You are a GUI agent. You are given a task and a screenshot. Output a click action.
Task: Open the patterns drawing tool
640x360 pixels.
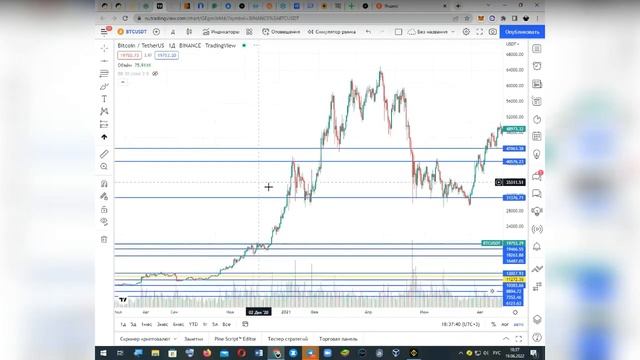coord(104,111)
